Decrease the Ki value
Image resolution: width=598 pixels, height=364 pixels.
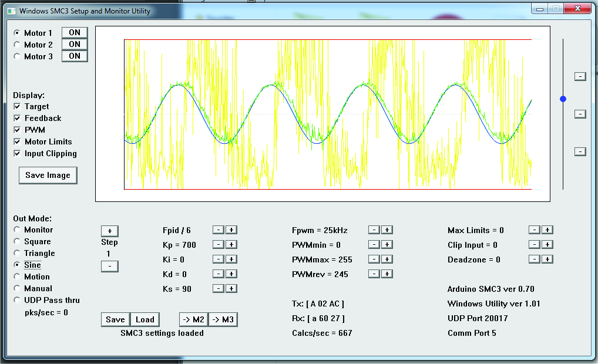pyautogui.click(x=218, y=259)
